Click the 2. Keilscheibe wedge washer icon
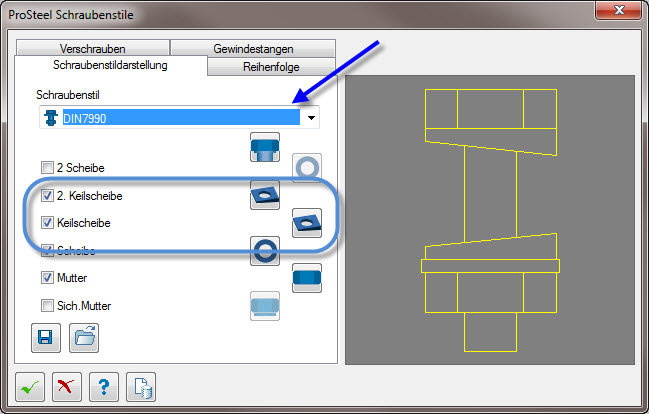 pyautogui.click(x=265, y=195)
